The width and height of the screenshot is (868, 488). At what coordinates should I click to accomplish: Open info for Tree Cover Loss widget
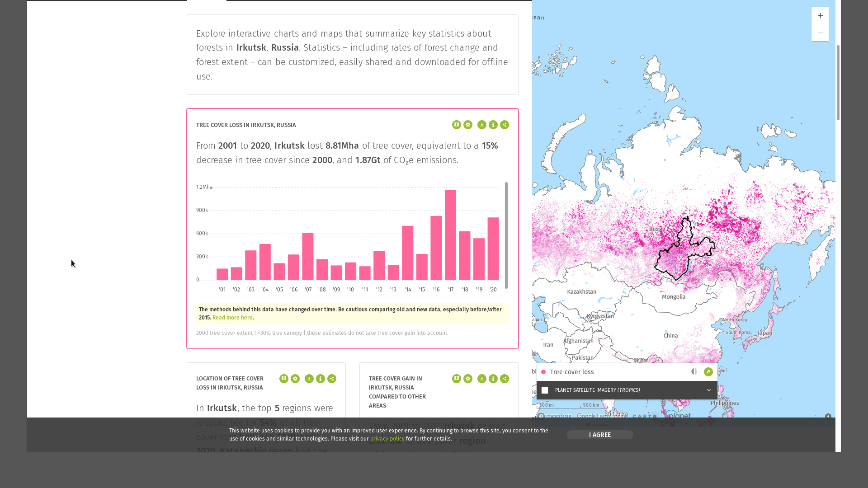click(493, 125)
